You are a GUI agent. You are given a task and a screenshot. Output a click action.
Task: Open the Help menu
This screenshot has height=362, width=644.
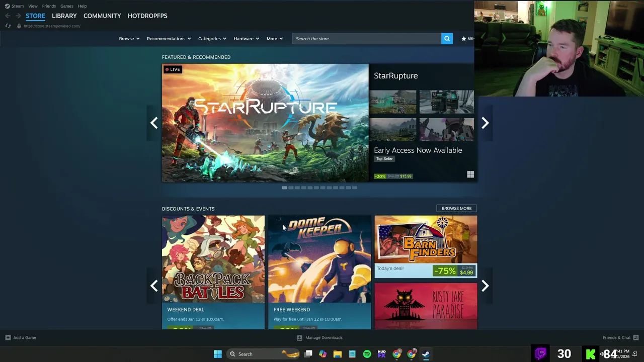pyautogui.click(x=82, y=6)
